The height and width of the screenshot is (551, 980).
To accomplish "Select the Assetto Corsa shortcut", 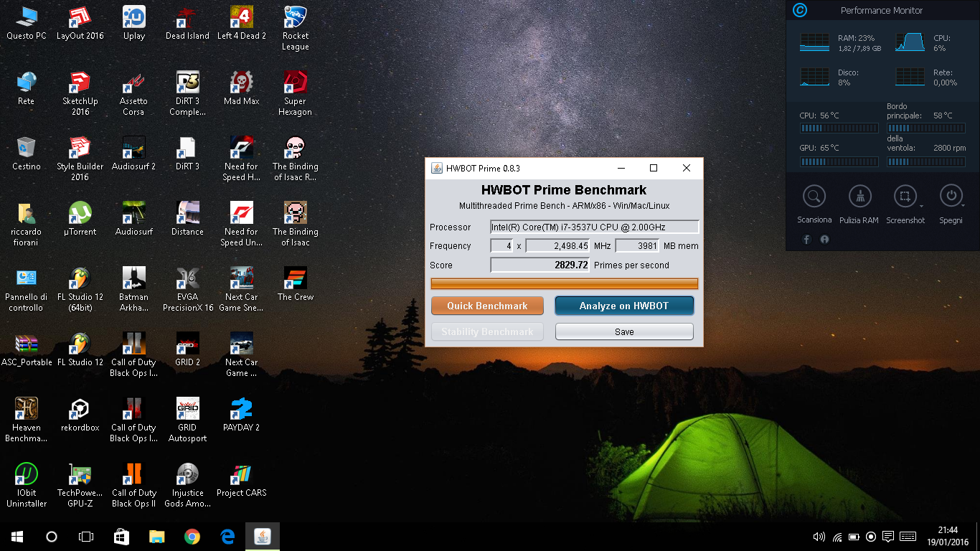I will [x=134, y=94].
